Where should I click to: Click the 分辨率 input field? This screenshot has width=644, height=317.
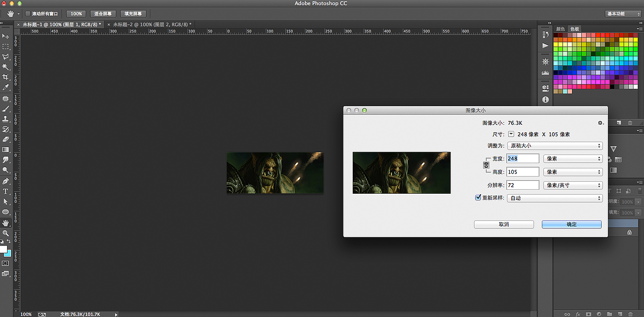tap(523, 185)
